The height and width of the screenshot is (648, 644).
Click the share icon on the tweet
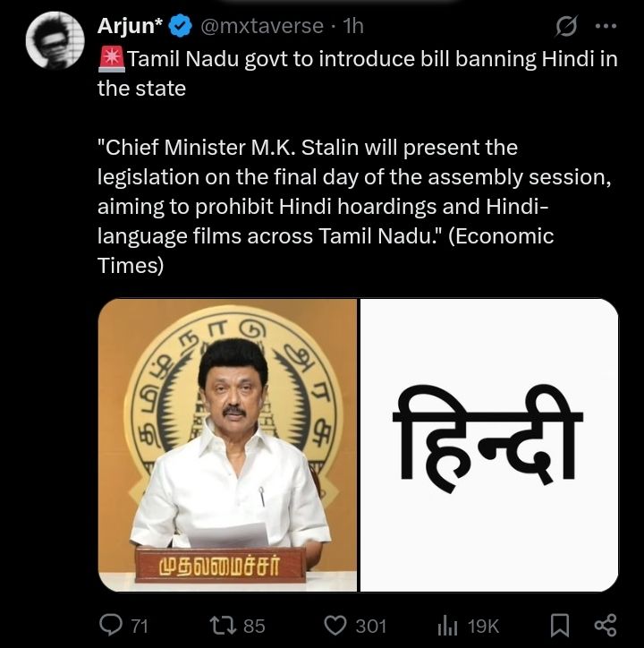[605, 626]
